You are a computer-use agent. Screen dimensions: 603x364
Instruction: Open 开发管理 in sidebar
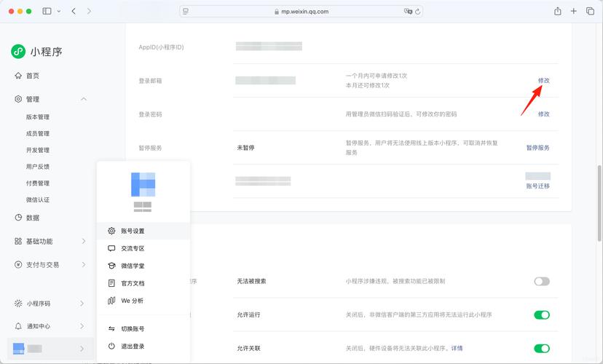tap(38, 150)
